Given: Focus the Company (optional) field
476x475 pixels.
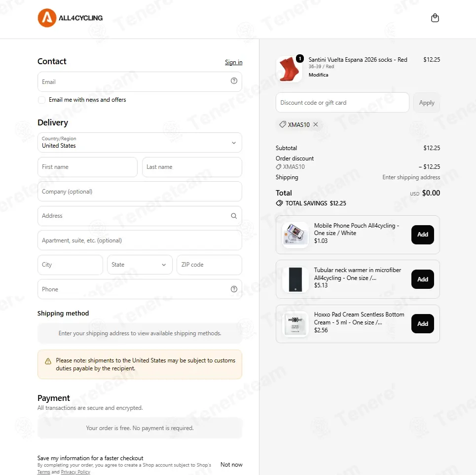Looking at the screenshot, I should click(x=140, y=192).
